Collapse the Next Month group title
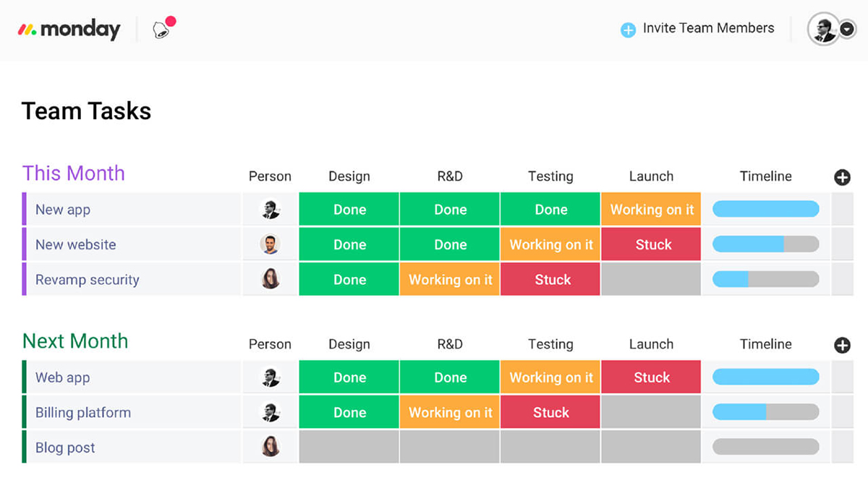868x488 pixels. [x=75, y=341]
